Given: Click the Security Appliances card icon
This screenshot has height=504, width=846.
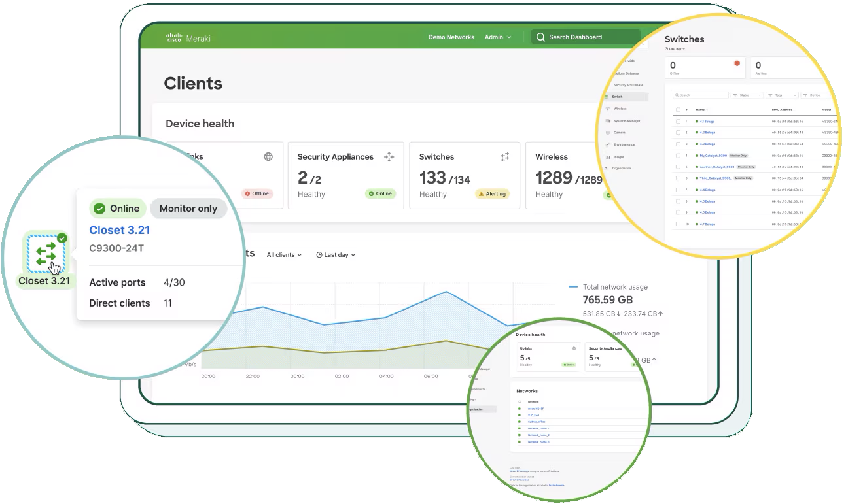Looking at the screenshot, I should point(389,157).
